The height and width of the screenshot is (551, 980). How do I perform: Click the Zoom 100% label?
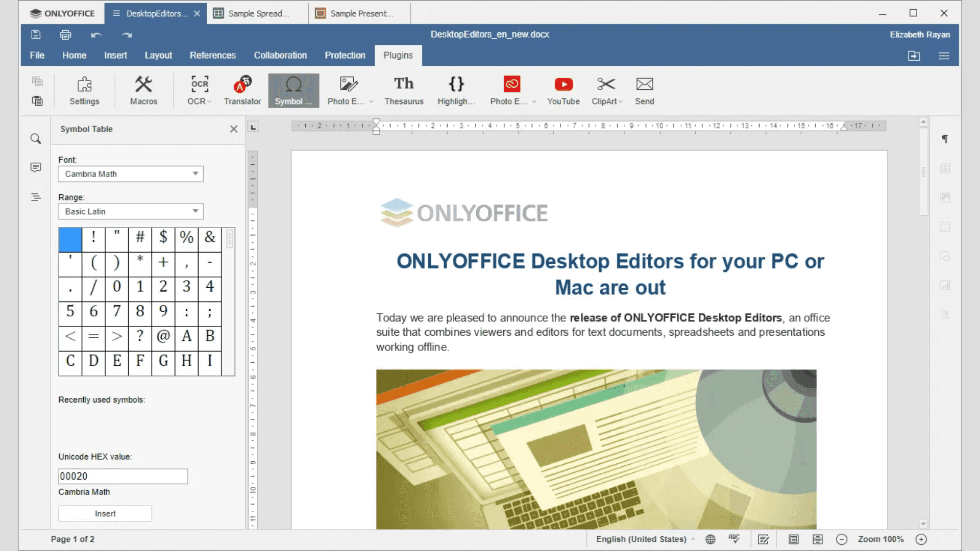point(880,539)
